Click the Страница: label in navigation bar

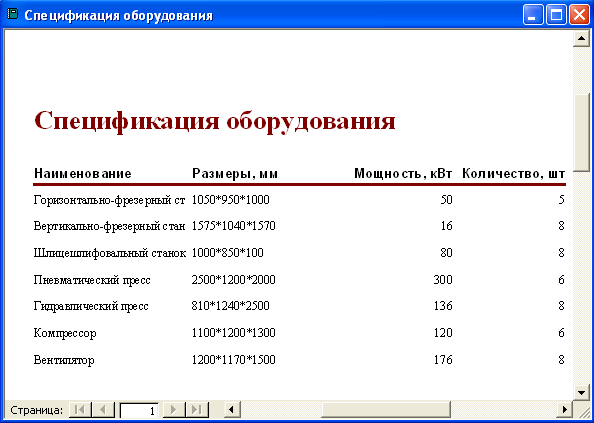point(36,410)
